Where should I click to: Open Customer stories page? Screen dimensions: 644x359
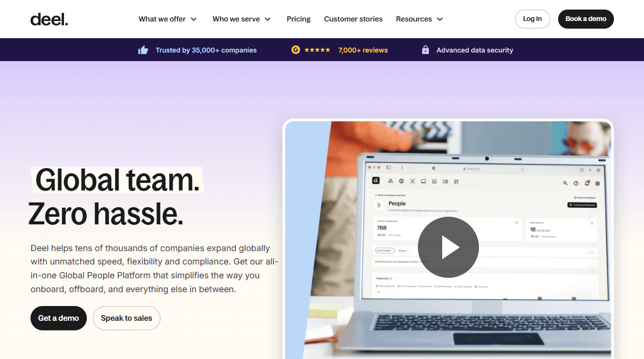353,19
